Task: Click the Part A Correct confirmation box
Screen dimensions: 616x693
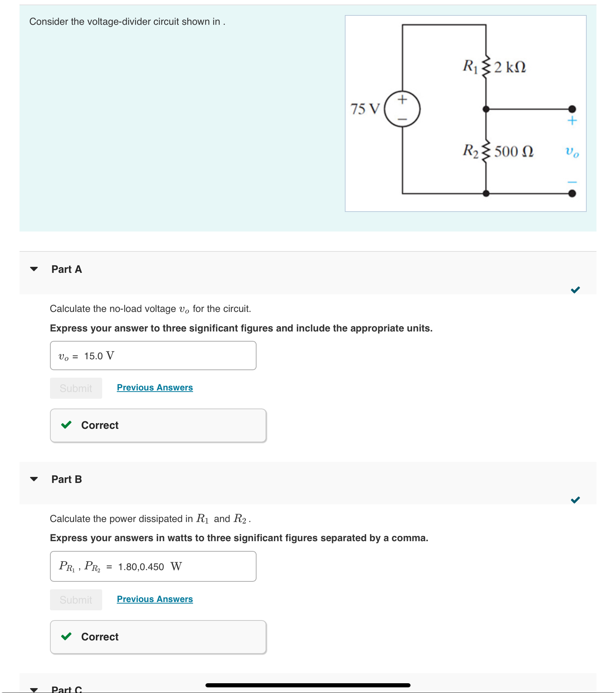Action: coord(158,425)
